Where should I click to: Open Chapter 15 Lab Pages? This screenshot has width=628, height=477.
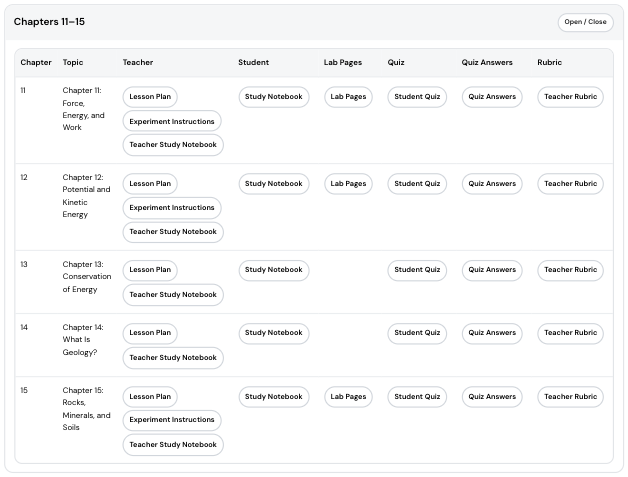(348, 396)
